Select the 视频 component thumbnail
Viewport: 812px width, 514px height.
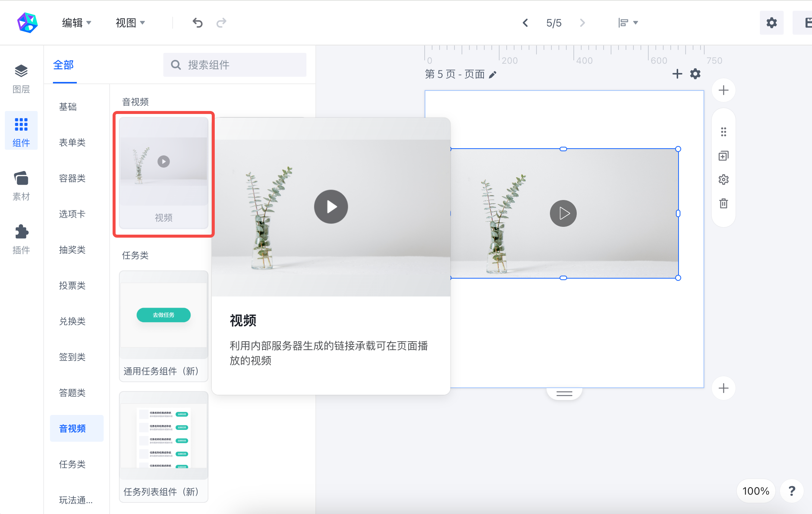[x=164, y=174]
